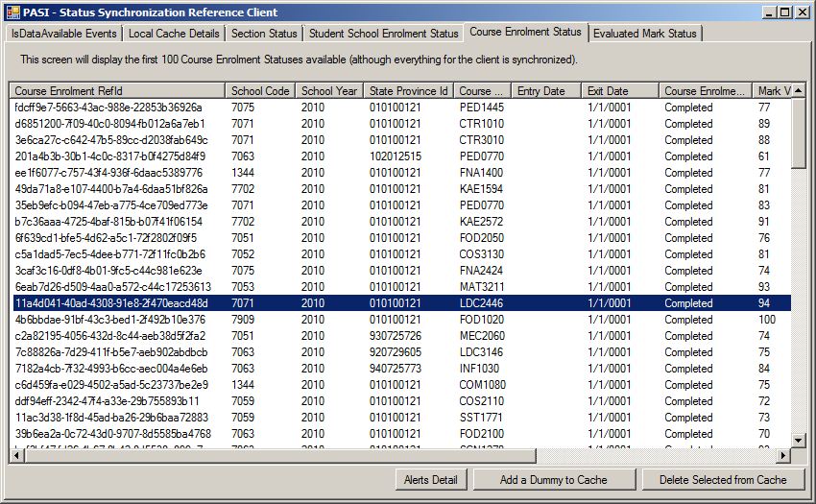
Task: Click Delete Selected from Cache button
Action: pyautogui.click(x=724, y=480)
